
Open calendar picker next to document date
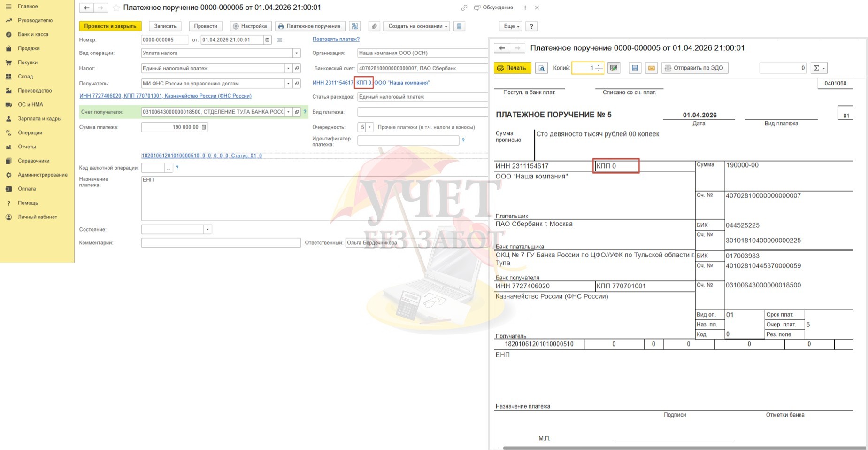pyautogui.click(x=267, y=40)
